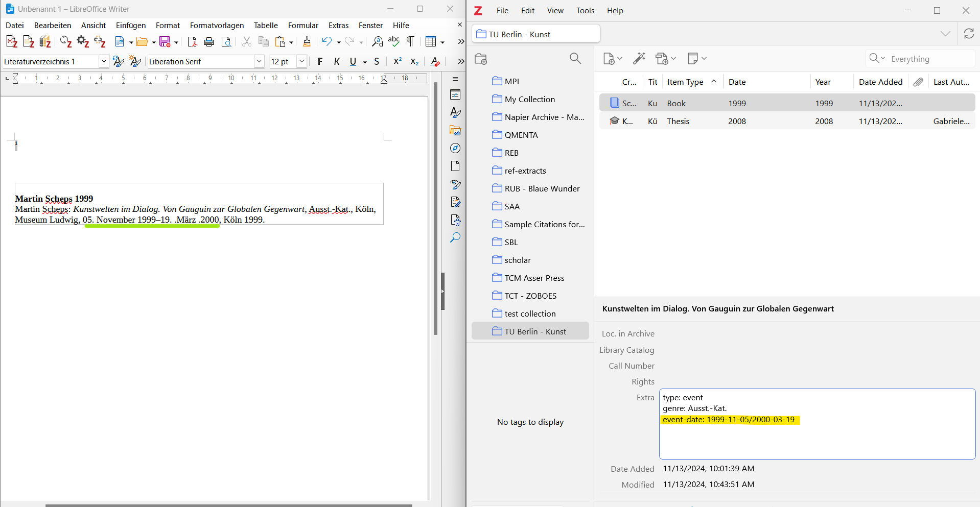Click Zotero sync refresh icon

tap(969, 34)
